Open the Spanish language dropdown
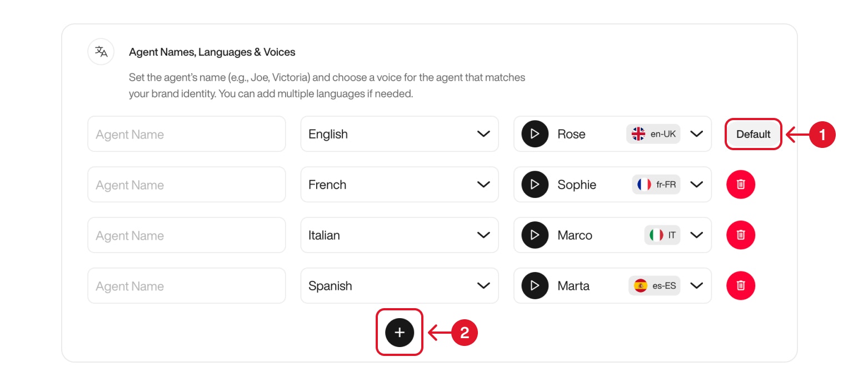Image resolution: width=868 pixels, height=386 pixels. (x=399, y=285)
